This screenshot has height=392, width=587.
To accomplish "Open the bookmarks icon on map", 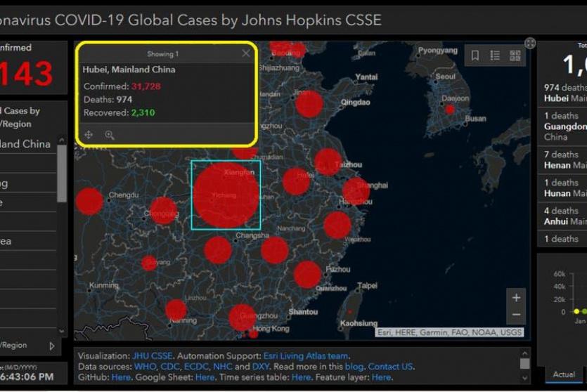I will pyautogui.click(x=476, y=55).
